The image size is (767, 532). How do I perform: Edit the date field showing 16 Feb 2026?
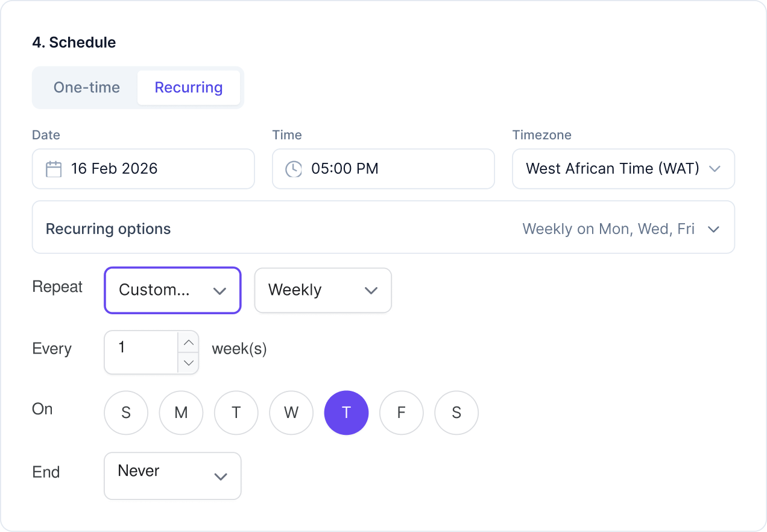tap(144, 169)
